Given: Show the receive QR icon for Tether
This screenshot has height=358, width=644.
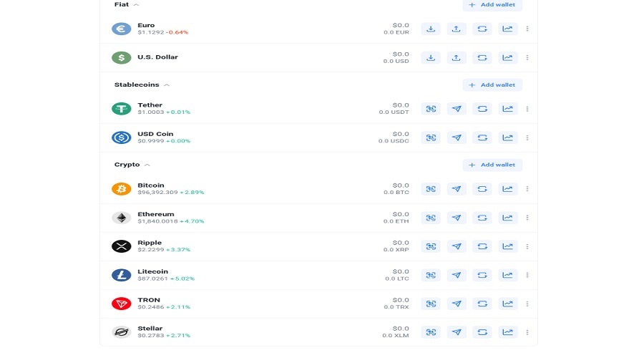Looking at the screenshot, I should coord(431,109).
